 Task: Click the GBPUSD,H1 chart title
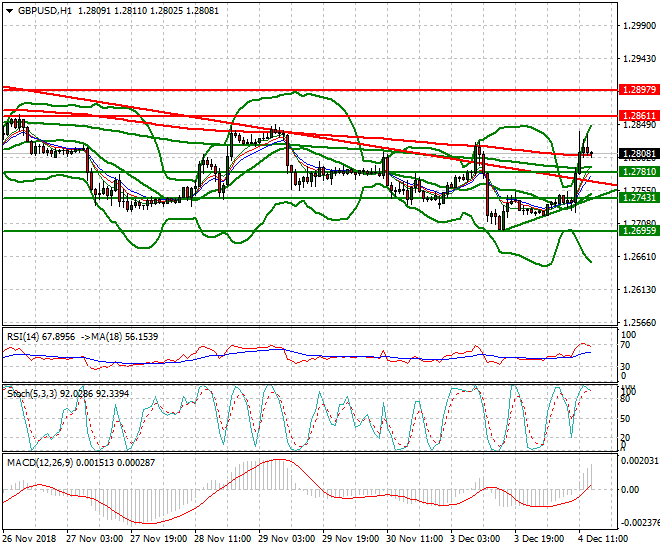[45, 11]
